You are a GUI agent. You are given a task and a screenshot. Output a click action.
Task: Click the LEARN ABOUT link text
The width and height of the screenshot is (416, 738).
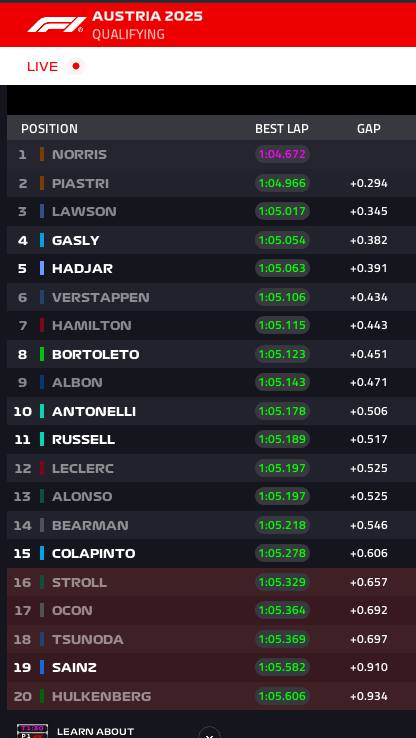coord(96,731)
